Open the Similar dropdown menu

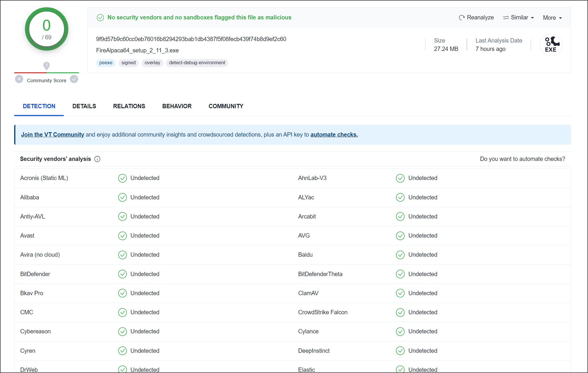point(518,18)
